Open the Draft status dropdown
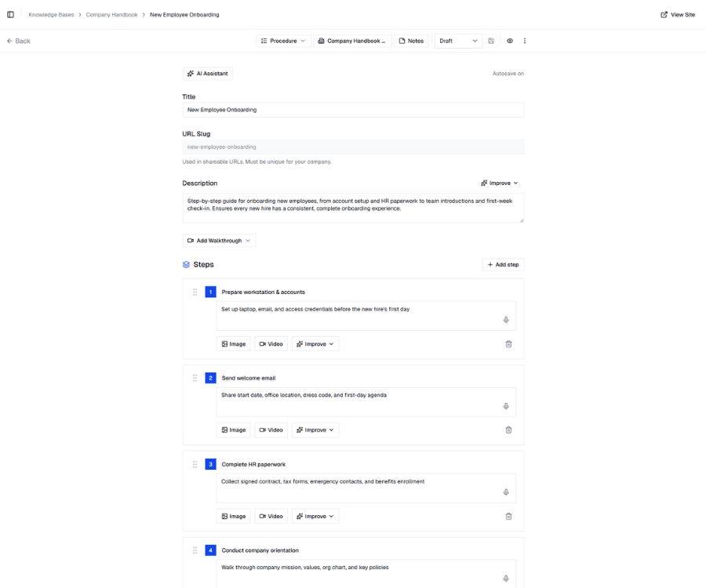The width and height of the screenshot is (706, 588). (x=458, y=41)
